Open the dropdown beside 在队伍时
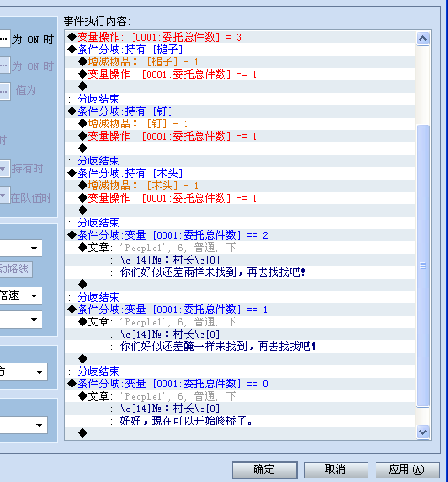448x482 pixels. (x=4, y=195)
